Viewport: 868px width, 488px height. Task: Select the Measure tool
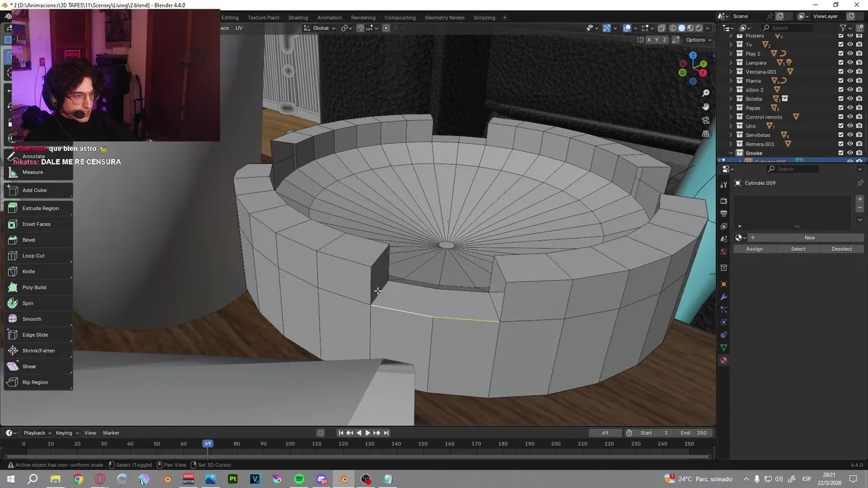click(37, 172)
